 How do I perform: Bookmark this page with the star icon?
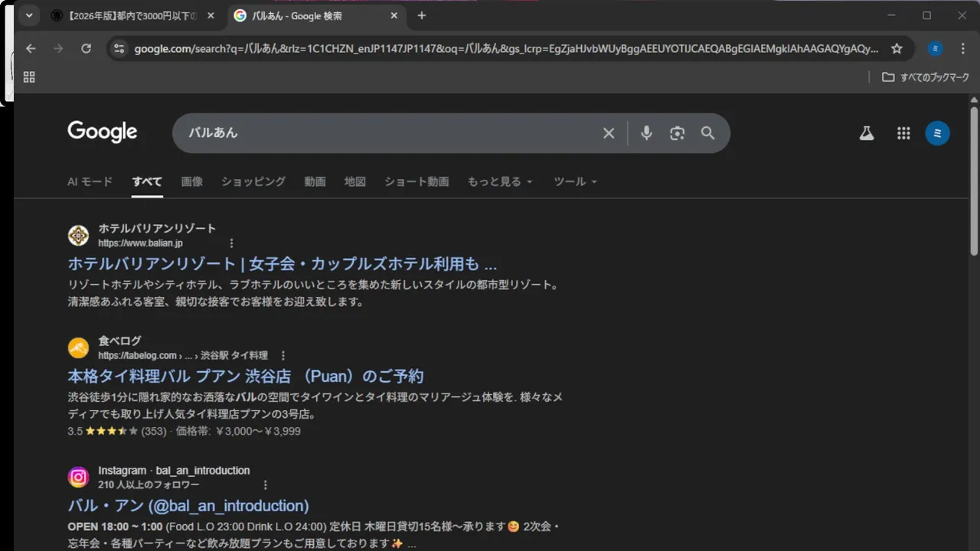[x=897, y=48]
